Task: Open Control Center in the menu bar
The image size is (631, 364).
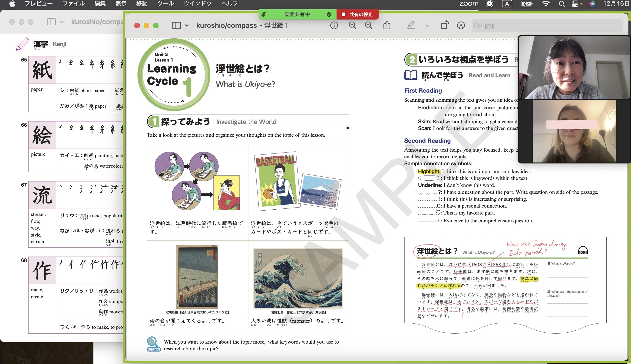Action: [x=575, y=4]
